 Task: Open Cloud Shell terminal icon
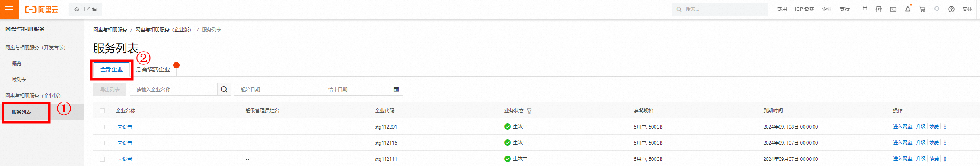[x=893, y=9]
